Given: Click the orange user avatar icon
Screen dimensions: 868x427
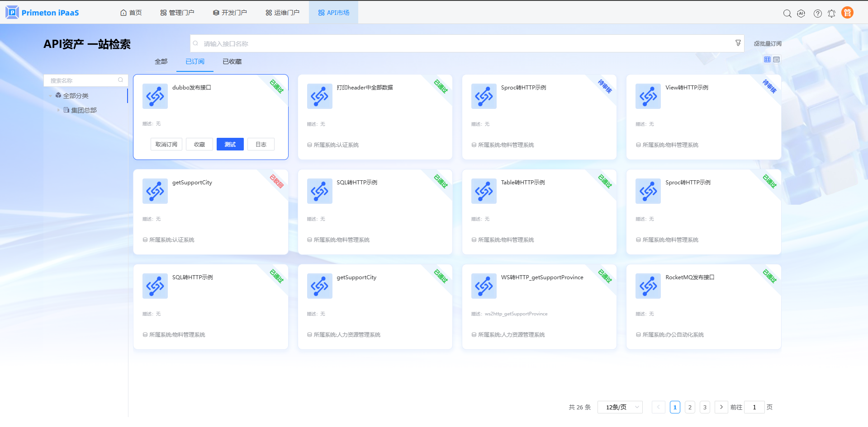Looking at the screenshot, I should [x=847, y=13].
